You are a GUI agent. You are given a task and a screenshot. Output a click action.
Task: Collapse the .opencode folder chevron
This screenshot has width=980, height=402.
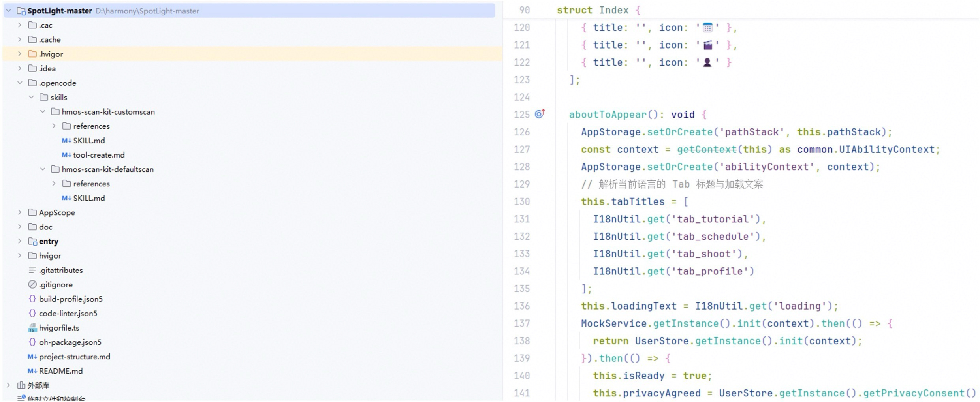click(20, 83)
